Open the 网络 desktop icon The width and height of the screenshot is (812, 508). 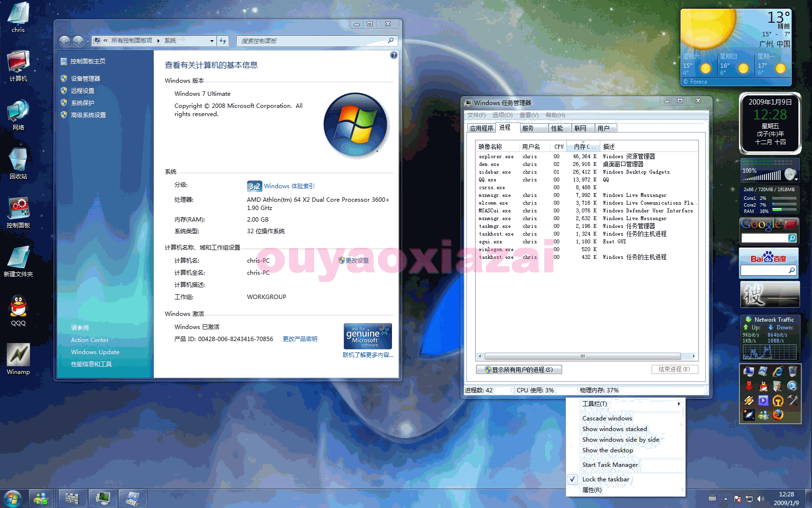point(18,115)
